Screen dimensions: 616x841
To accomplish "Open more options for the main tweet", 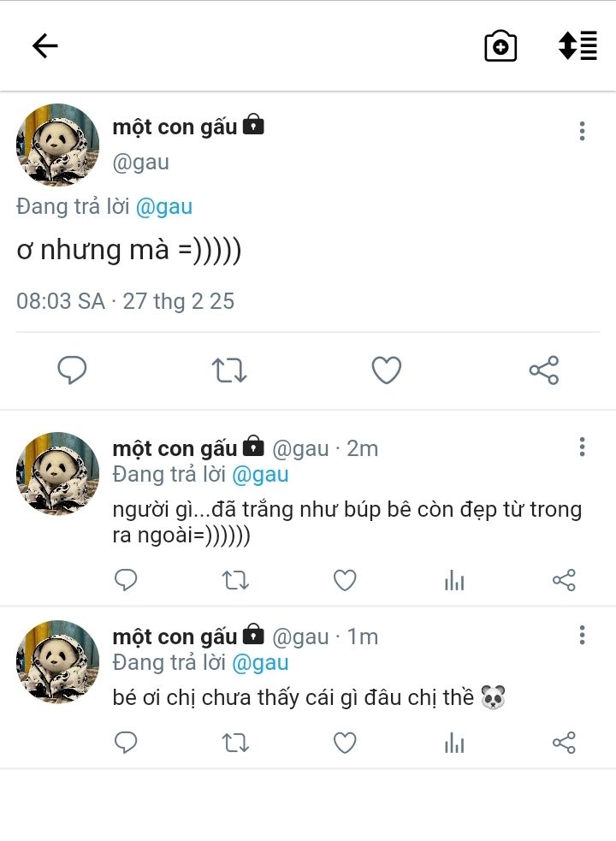I will coord(582,132).
